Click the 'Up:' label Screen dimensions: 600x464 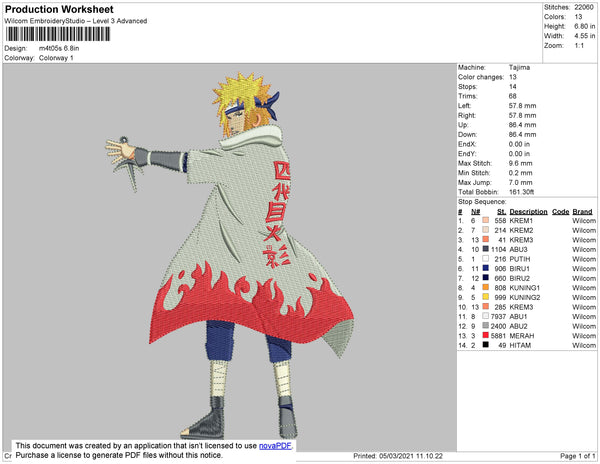(463, 125)
